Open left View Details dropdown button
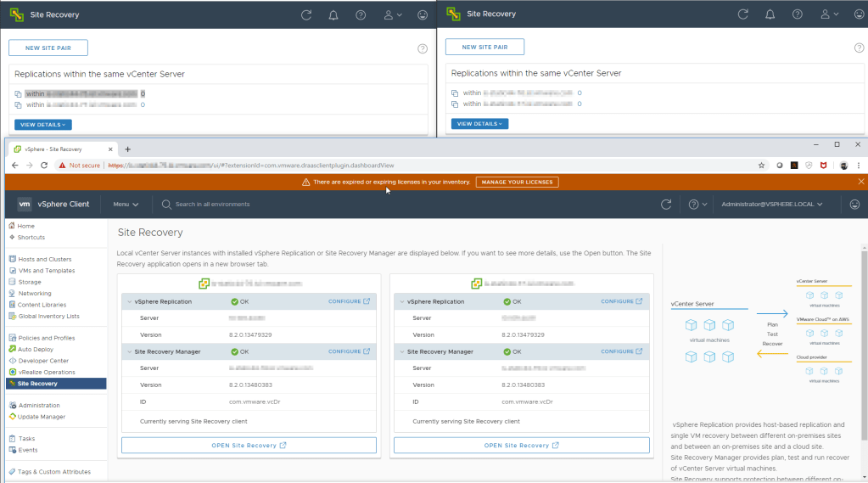This screenshot has width=868, height=483. pos(42,124)
